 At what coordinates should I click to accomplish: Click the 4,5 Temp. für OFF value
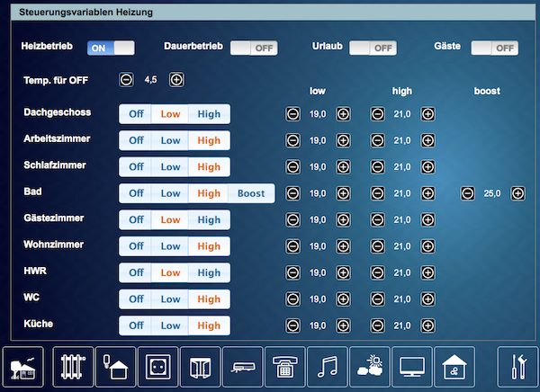[x=151, y=80]
